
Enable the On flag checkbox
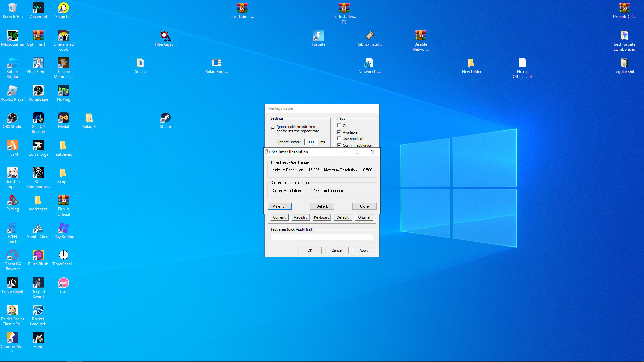coord(339,126)
